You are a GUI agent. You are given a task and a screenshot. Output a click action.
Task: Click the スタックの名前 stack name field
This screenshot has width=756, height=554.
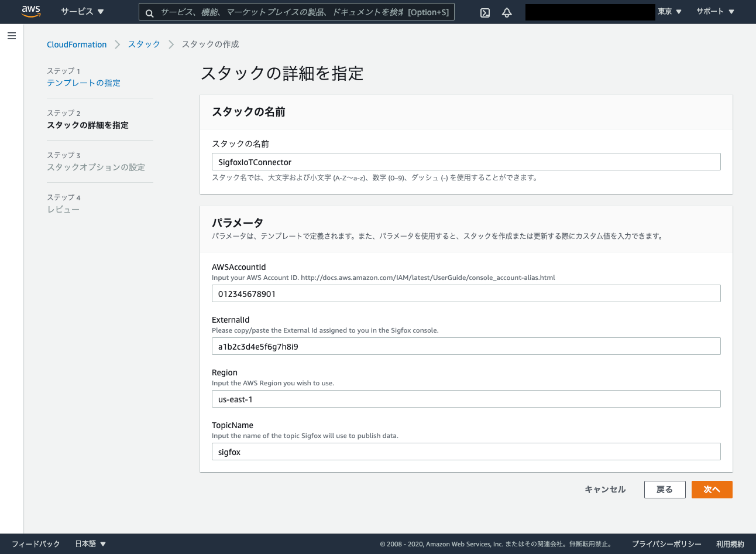[466, 162]
